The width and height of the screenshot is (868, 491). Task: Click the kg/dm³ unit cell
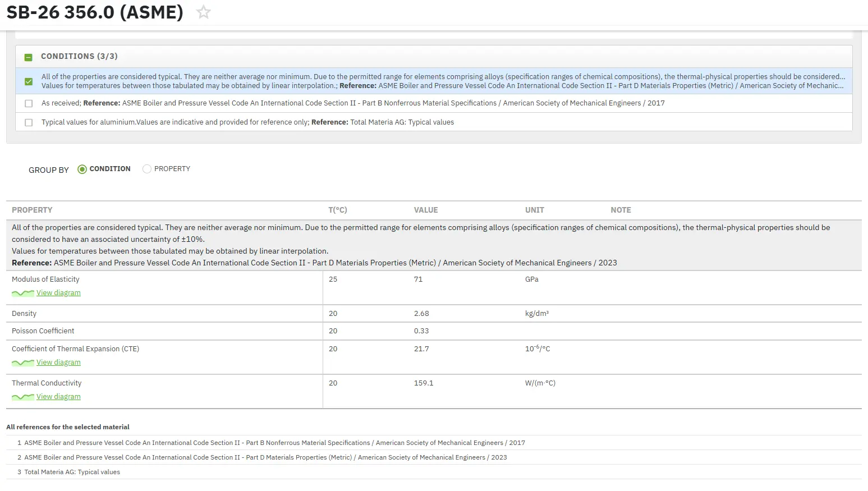537,314
